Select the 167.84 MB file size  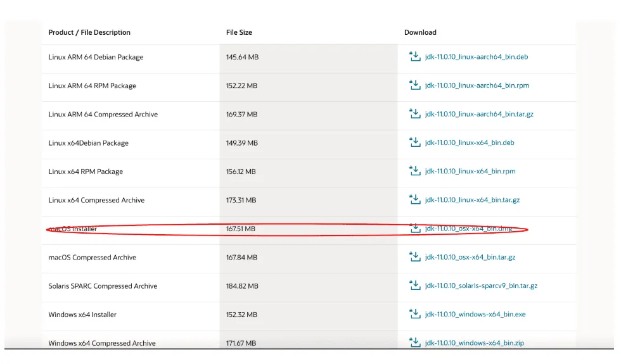coord(241,258)
